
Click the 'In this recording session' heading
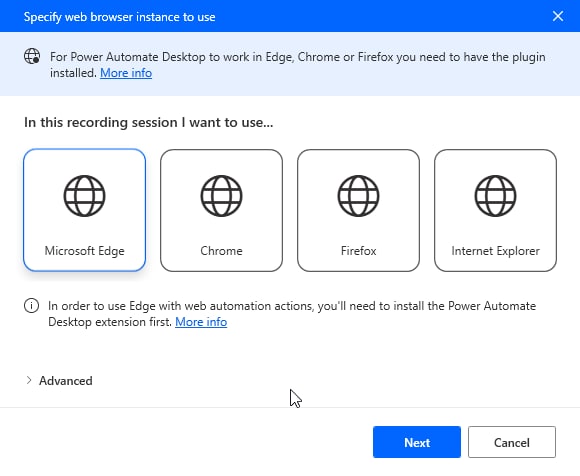tap(149, 122)
